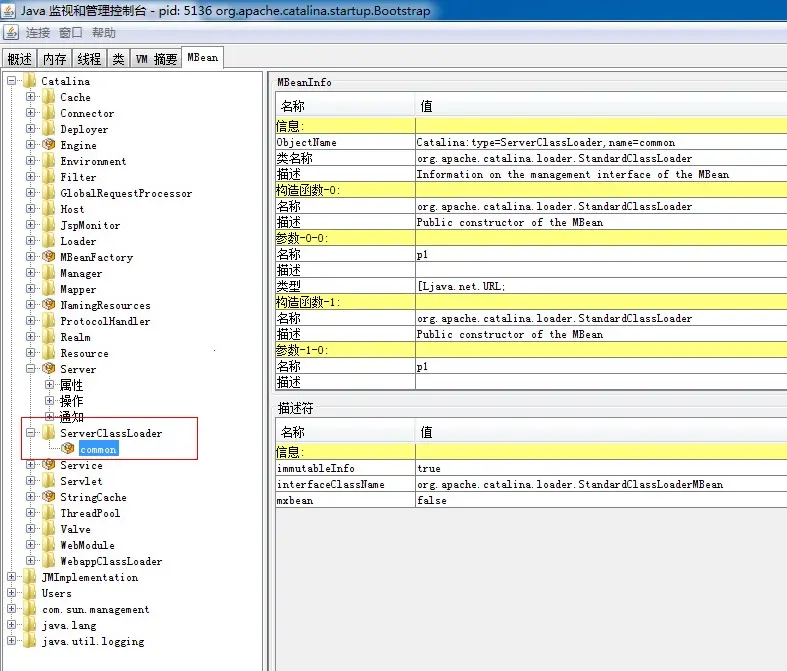Viewport: 787px width, 671px height.
Task: Expand the 属性 node under Server
Action: [49, 384]
